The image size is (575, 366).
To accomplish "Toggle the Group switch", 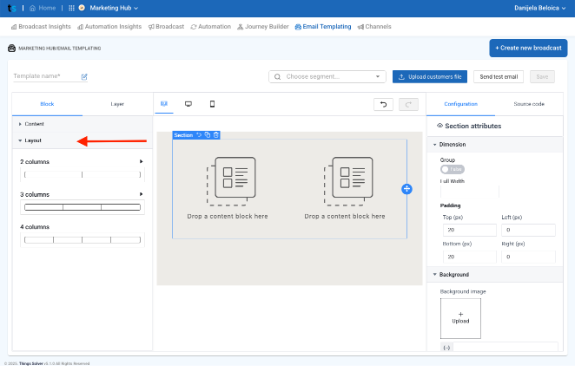I will [452, 169].
